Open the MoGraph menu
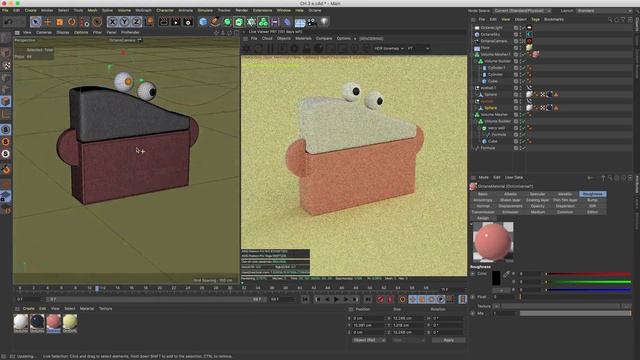Viewport: 640px width, 360px height. [x=143, y=10]
